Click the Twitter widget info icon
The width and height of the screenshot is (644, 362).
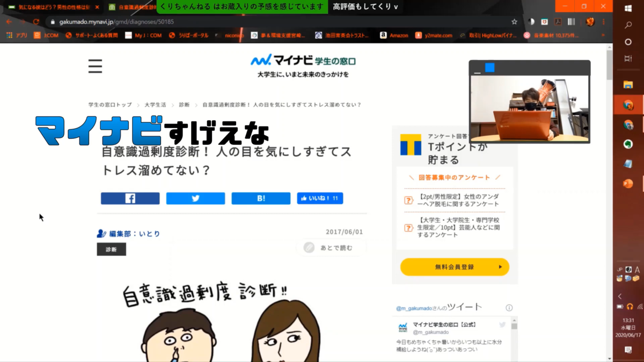pyautogui.click(x=509, y=308)
